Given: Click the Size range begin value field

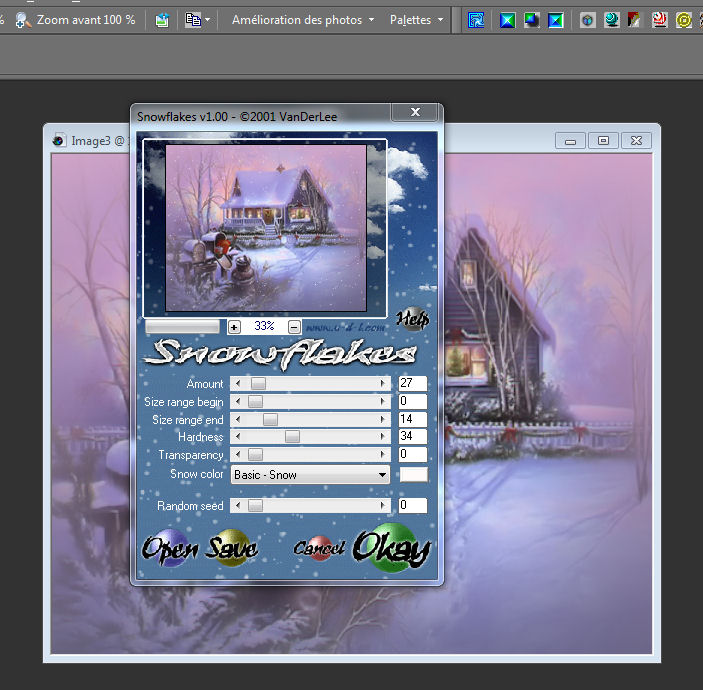Looking at the screenshot, I should point(412,401).
